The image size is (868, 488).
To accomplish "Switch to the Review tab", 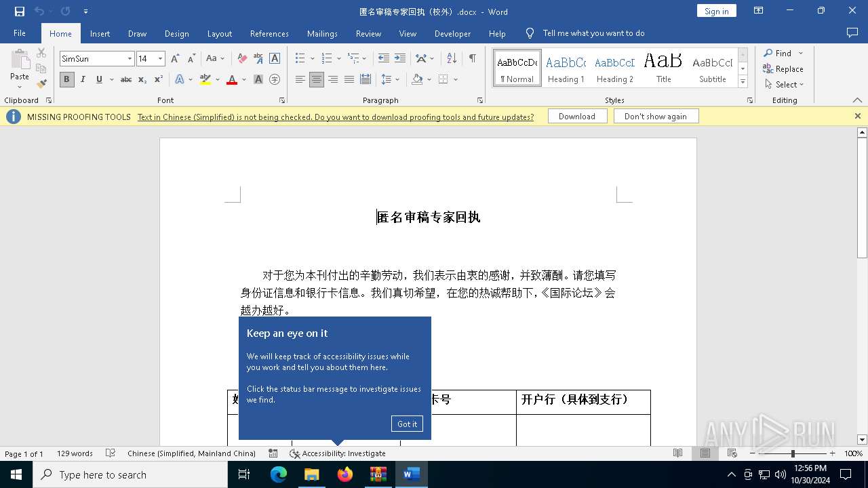I will click(x=368, y=33).
